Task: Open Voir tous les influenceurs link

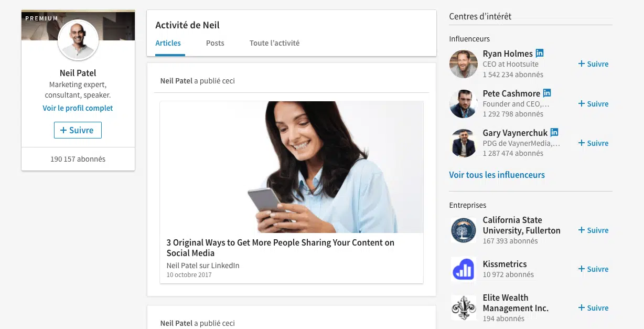Action: pyautogui.click(x=497, y=175)
